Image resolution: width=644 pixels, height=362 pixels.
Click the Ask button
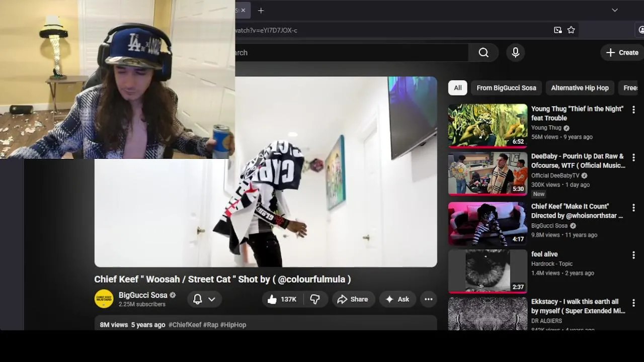397,299
